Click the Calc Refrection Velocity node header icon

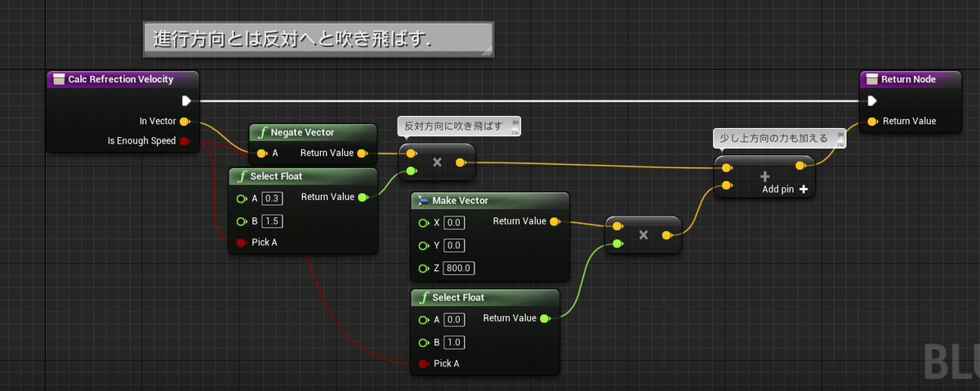58,79
